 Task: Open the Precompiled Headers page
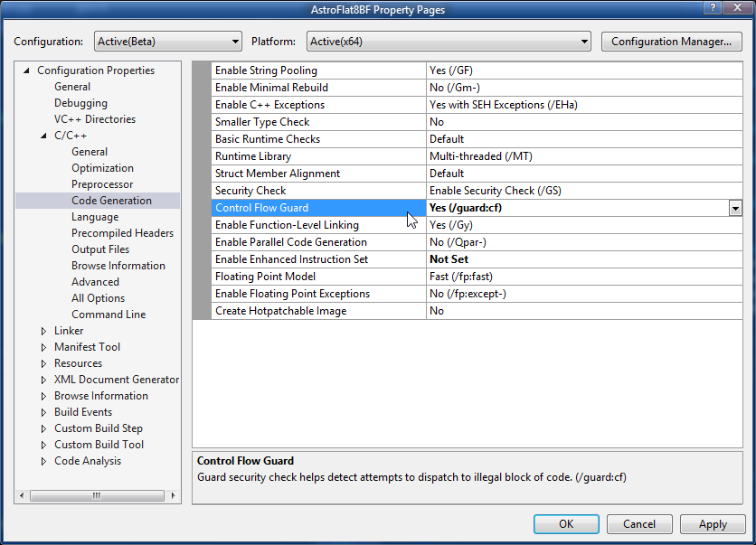122,233
